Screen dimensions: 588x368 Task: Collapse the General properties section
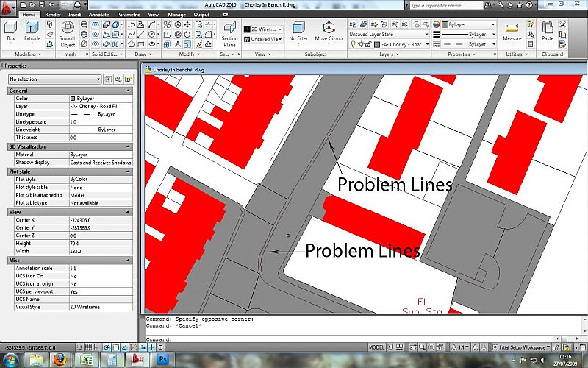129,91
